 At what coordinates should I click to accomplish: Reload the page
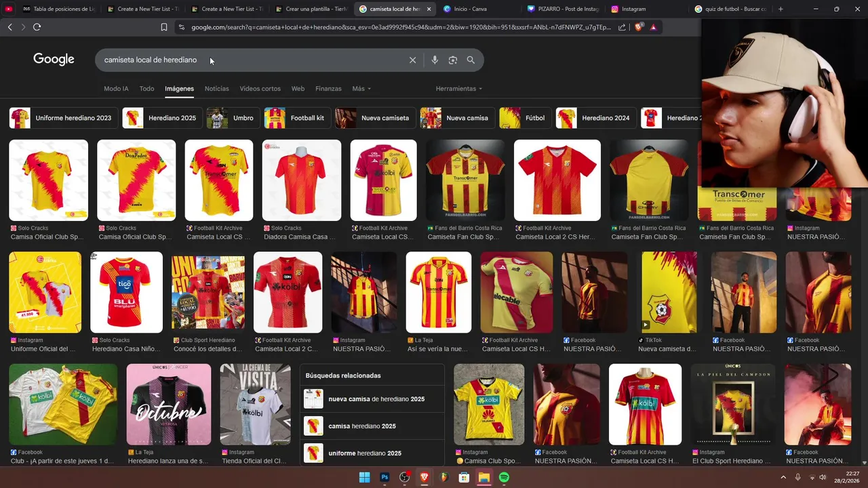[37, 27]
